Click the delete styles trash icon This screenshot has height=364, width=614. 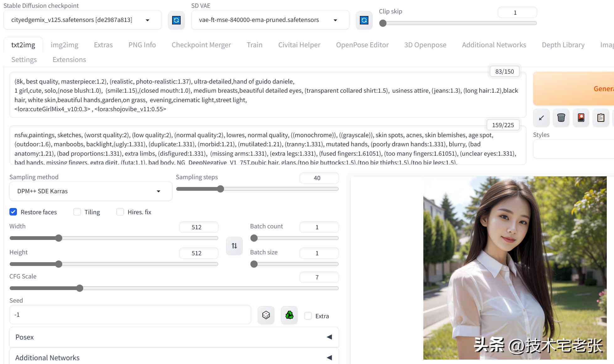pyautogui.click(x=561, y=117)
